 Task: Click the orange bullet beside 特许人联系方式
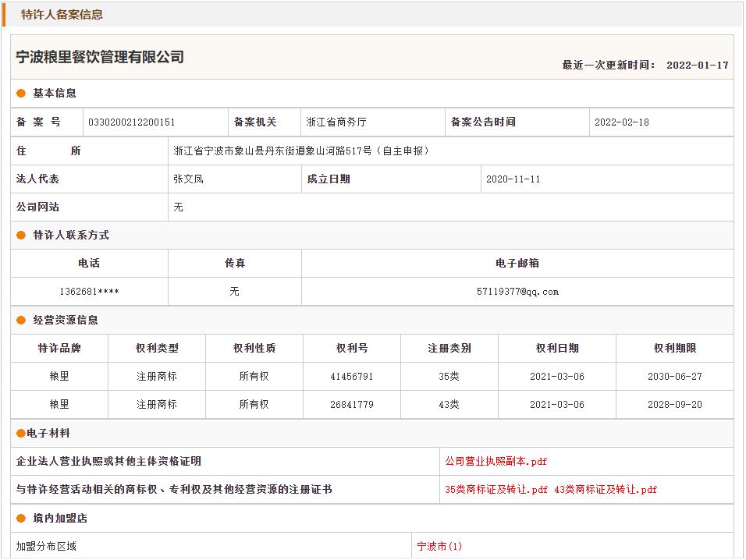point(22,236)
